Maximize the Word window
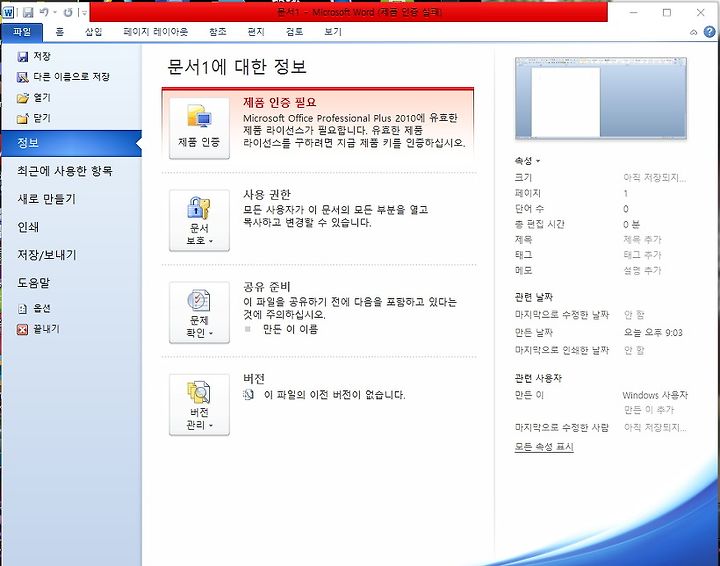This screenshot has width=720, height=566. (x=667, y=12)
